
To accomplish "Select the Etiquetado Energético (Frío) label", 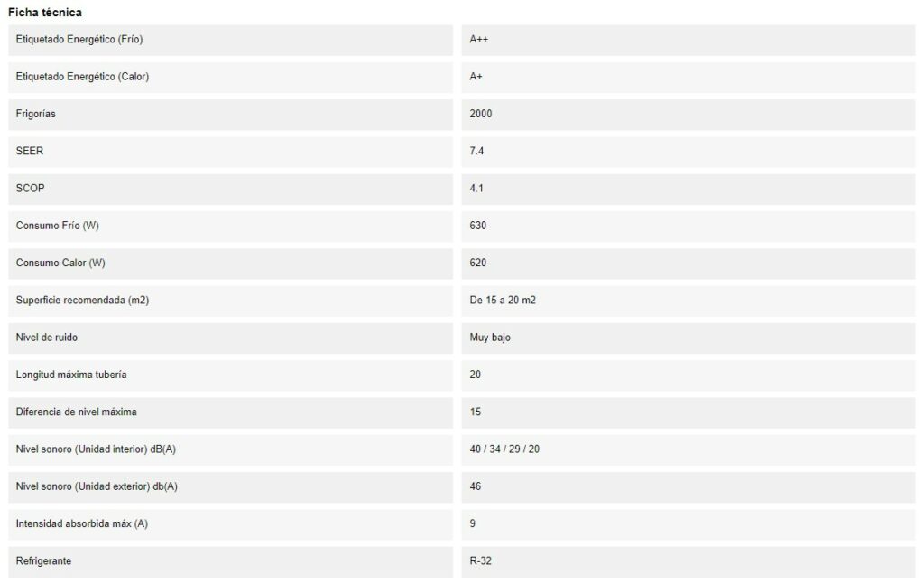I will click(x=79, y=40).
